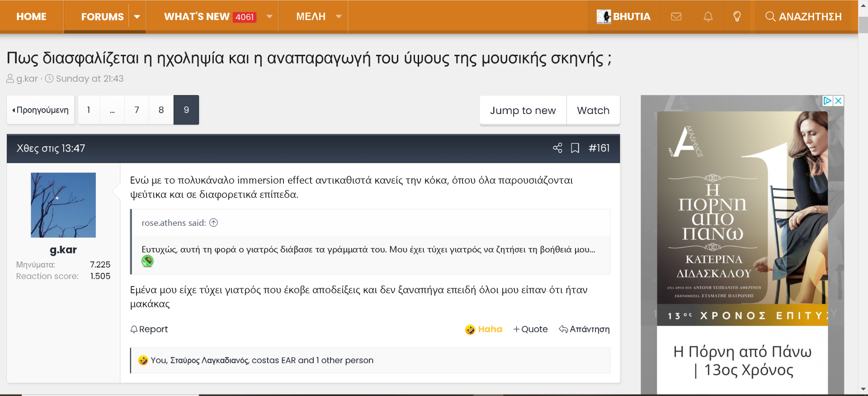Go to the Home menu item
The height and width of the screenshot is (396, 868).
tap(31, 17)
